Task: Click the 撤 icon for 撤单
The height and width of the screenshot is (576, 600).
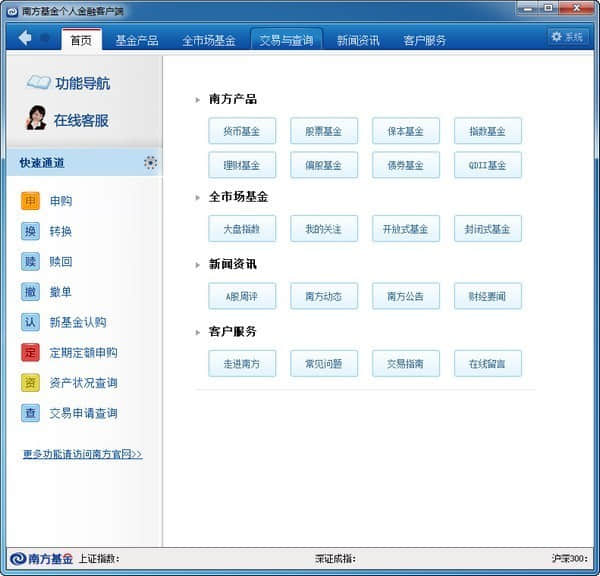Action: (x=30, y=292)
